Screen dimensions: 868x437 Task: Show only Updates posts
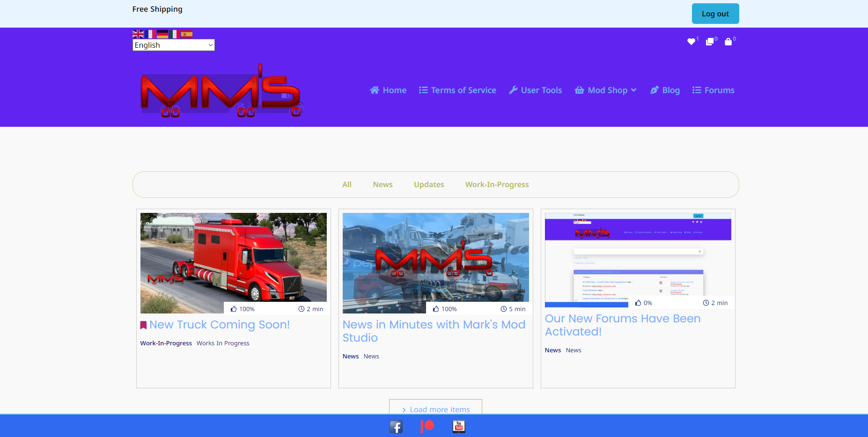click(429, 185)
